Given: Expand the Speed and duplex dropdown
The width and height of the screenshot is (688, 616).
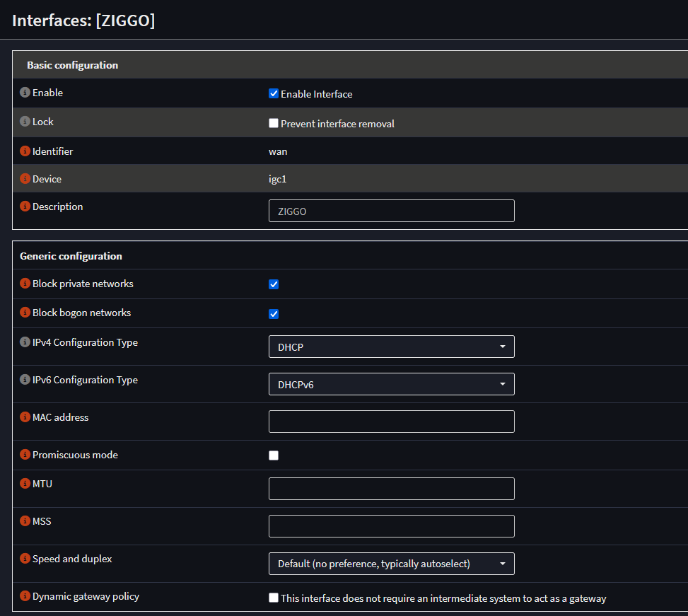Looking at the screenshot, I should (x=391, y=564).
